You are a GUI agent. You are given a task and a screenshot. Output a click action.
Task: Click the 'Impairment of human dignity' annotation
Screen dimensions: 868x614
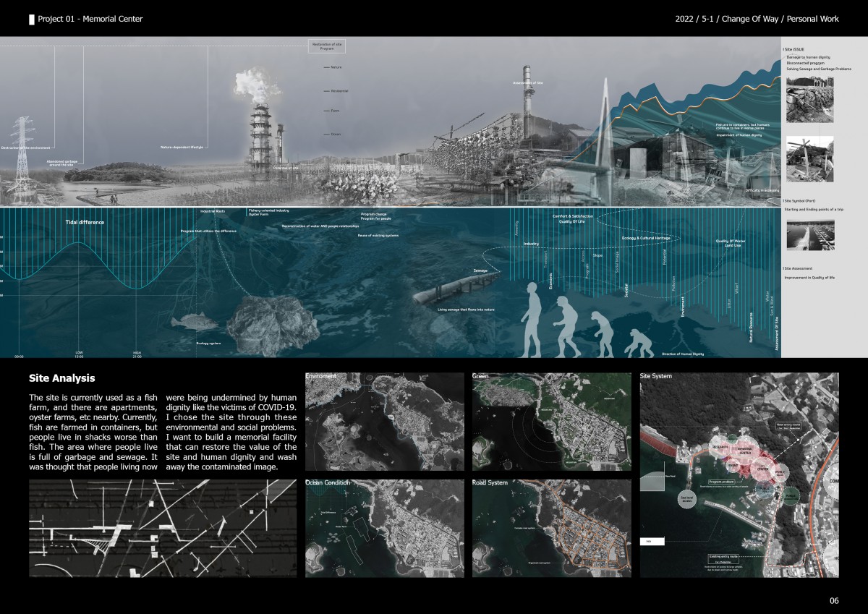tap(739, 135)
